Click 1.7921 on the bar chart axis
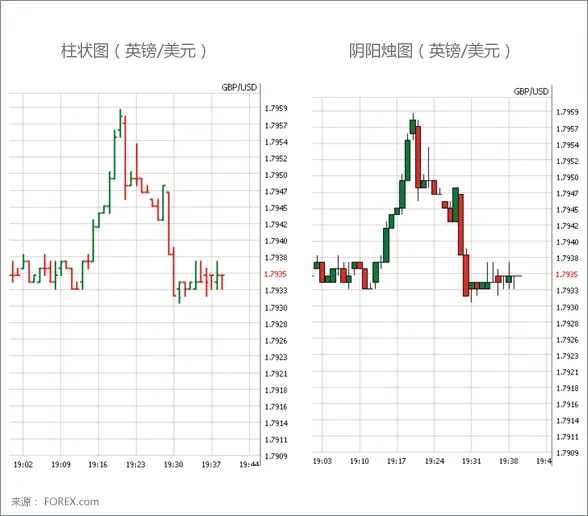The width and height of the screenshot is (588, 516). [276, 374]
